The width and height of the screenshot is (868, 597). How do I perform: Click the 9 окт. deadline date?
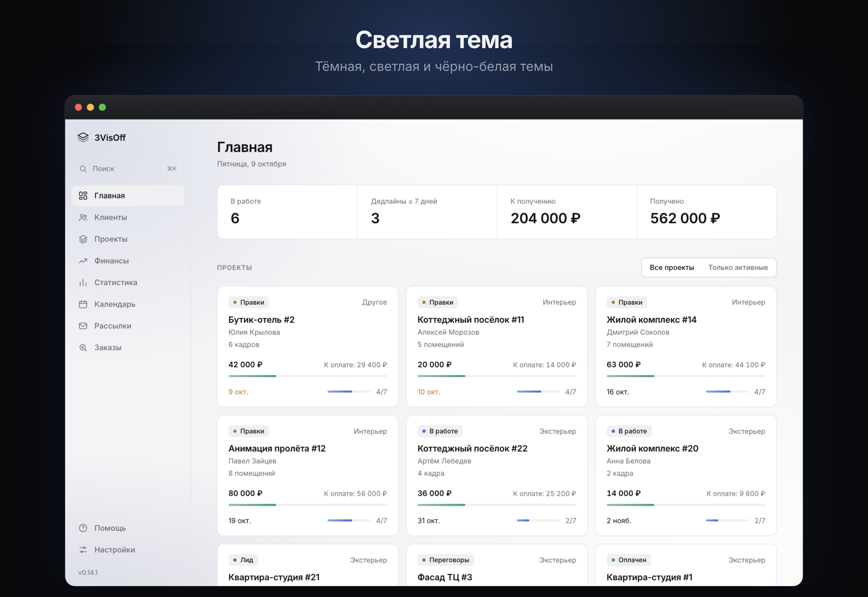tap(238, 392)
